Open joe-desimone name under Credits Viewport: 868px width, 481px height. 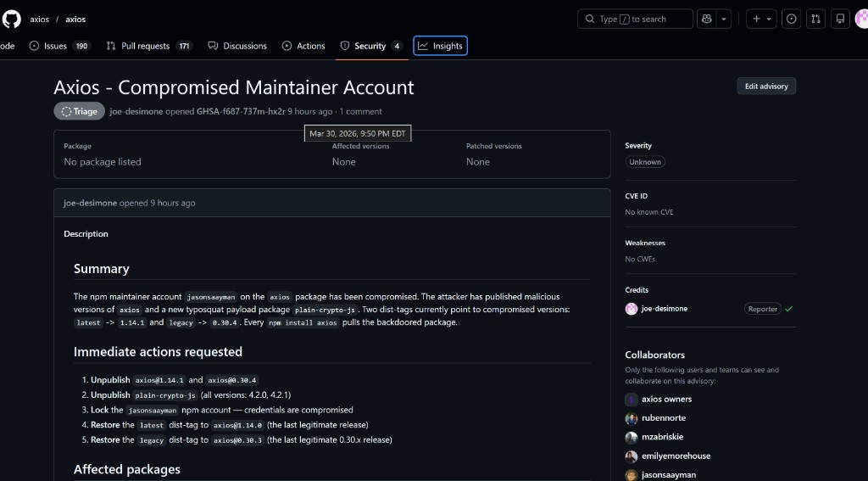(665, 309)
